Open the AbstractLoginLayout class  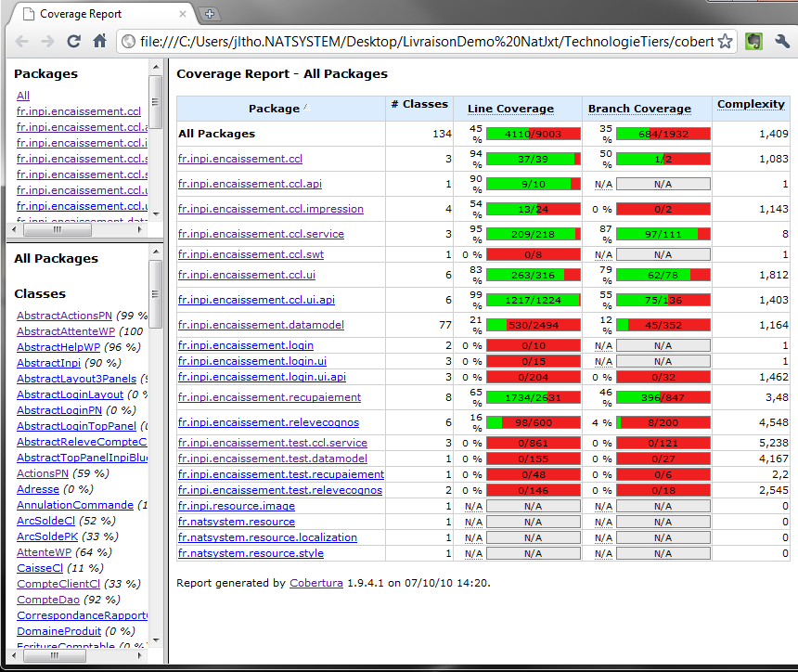coord(70,394)
